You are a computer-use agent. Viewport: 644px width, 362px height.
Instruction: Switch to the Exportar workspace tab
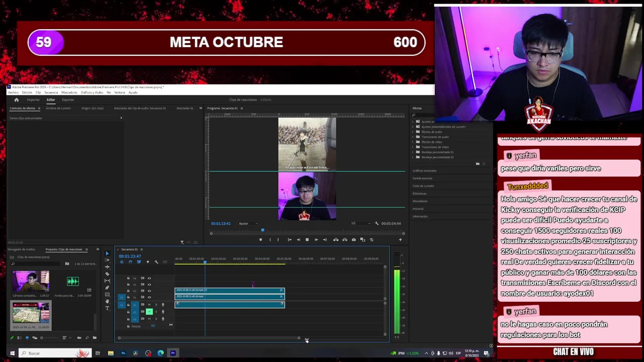coord(68,100)
